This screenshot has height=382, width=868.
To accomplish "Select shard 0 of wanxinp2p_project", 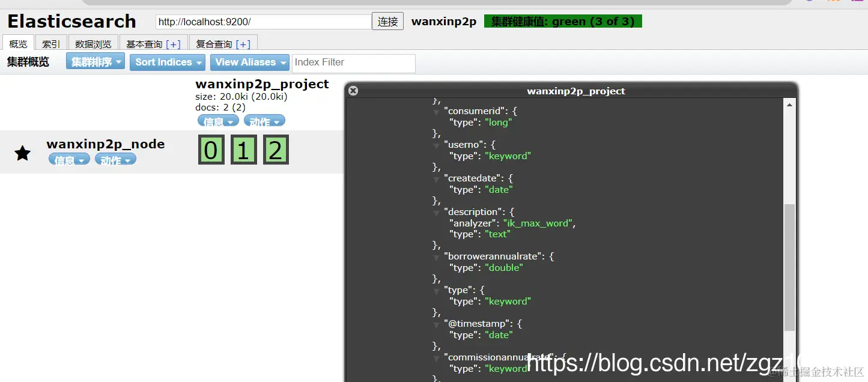I will 211,150.
